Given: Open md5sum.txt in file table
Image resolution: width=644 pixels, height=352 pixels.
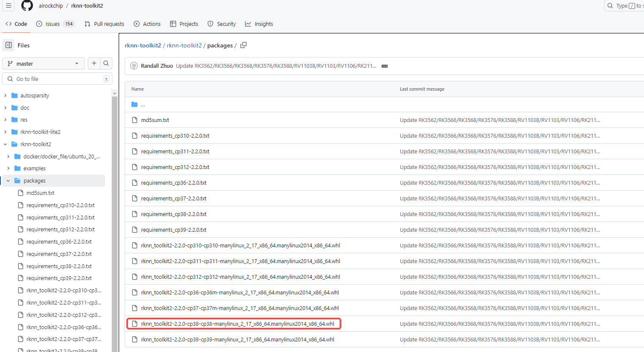Looking at the screenshot, I should click(x=155, y=120).
